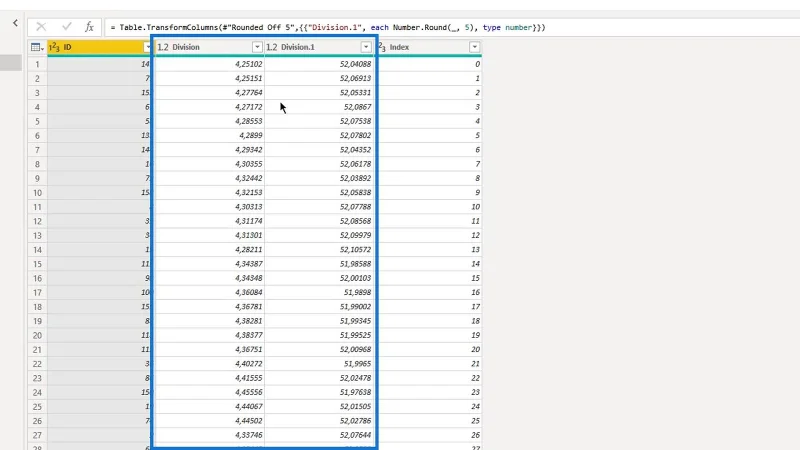This screenshot has width=800, height=450.
Task: Click the Division.1 cell 52,10572
Action: 319,249
